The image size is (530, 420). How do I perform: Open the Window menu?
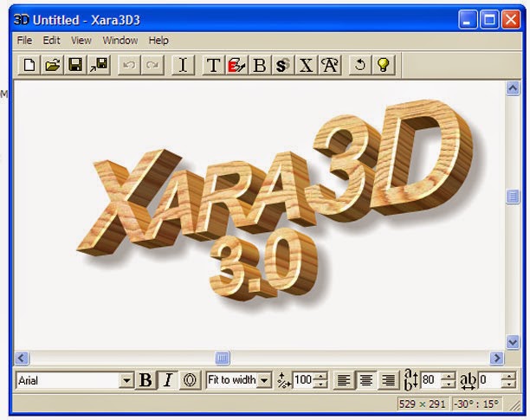tap(120, 40)
